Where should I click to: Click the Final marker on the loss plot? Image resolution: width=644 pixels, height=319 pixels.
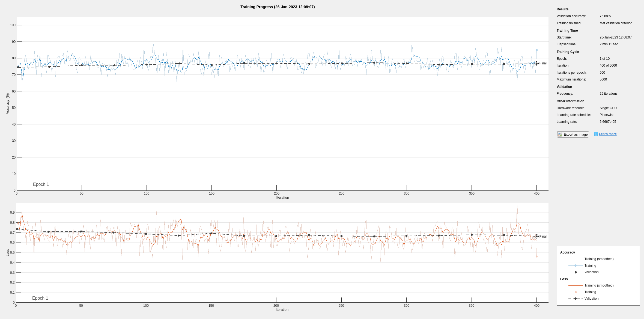[x=536, y=237]
